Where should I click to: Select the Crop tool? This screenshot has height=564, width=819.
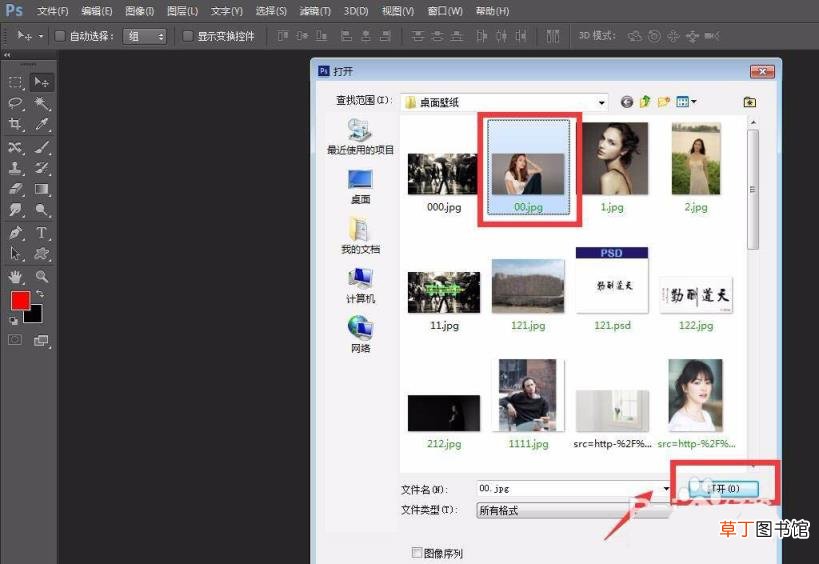tap(16, 124)
